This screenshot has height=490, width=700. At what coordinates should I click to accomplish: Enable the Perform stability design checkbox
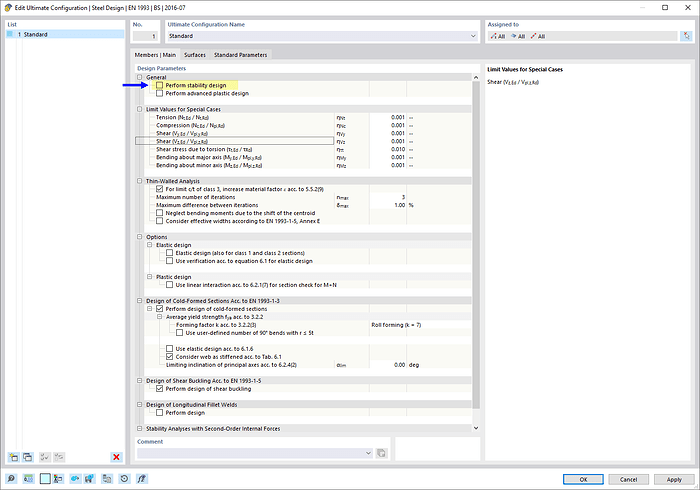[159, 85]
